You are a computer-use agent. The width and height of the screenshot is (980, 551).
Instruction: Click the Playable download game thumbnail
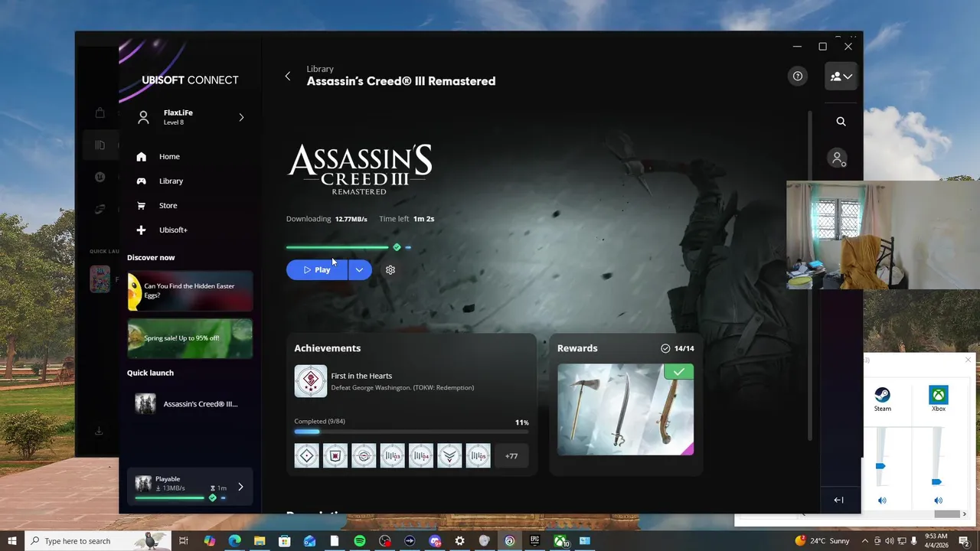pos(143,484)
